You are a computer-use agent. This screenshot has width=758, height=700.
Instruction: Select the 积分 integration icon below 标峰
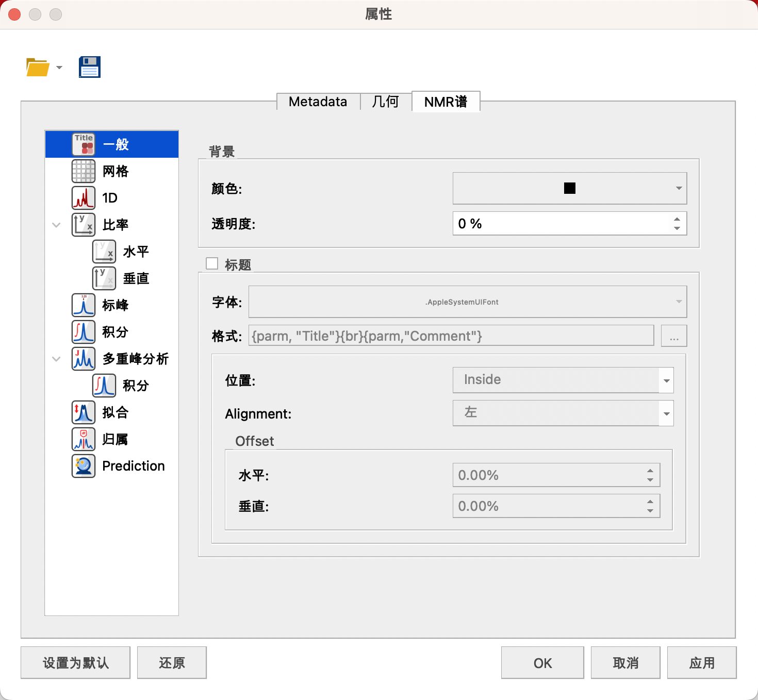pos(84,332)
